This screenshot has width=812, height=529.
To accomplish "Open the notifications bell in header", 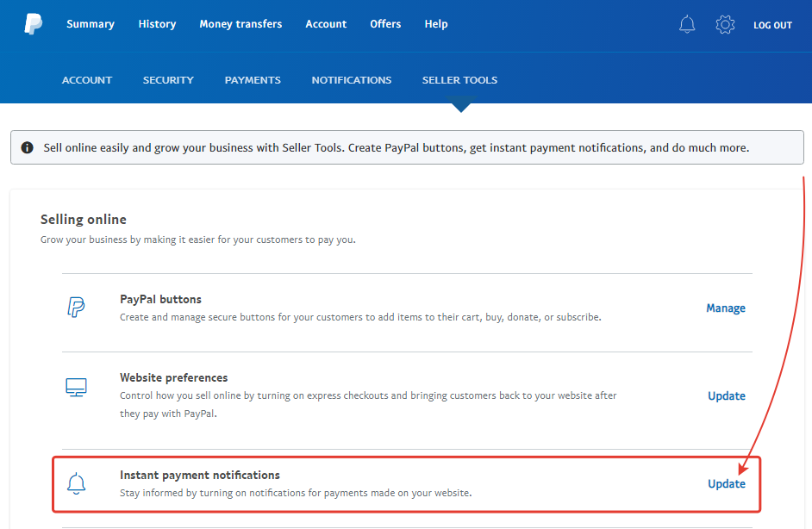I will tap(687, 24).
